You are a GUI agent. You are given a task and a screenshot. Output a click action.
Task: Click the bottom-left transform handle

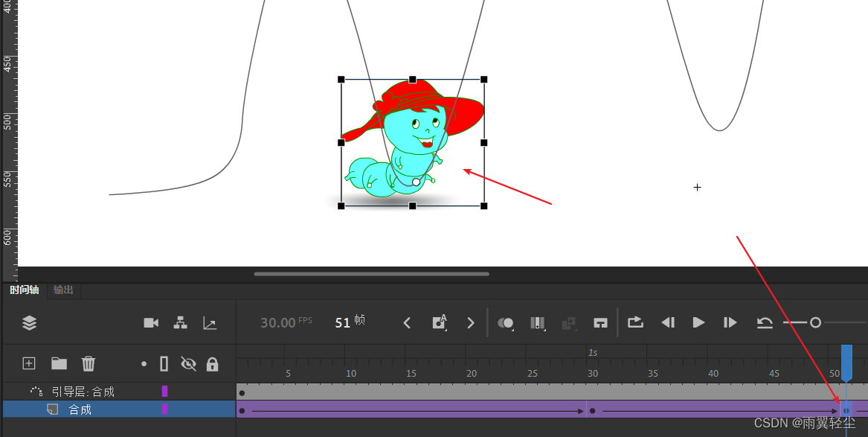[341, 206]
